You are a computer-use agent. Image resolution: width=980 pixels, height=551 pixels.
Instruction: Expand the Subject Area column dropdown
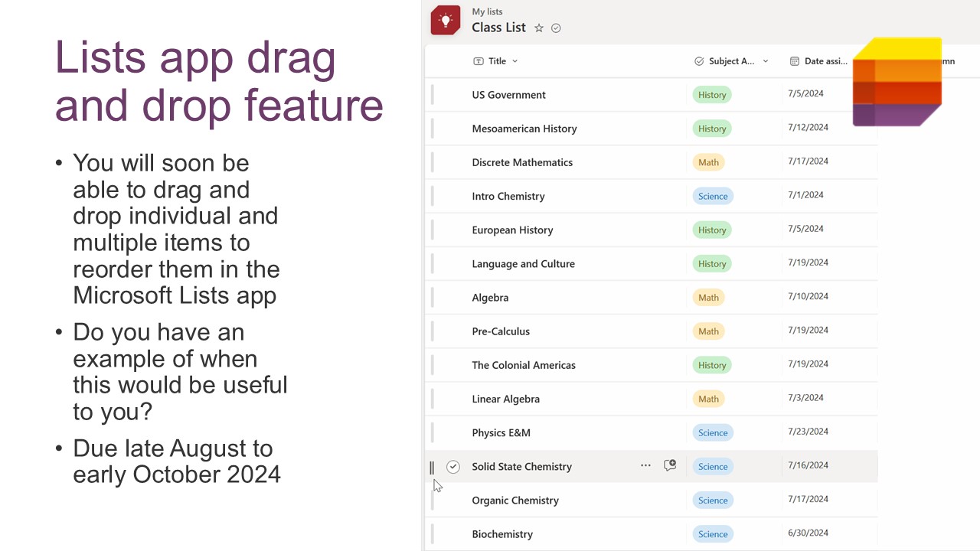click(766, 61)
